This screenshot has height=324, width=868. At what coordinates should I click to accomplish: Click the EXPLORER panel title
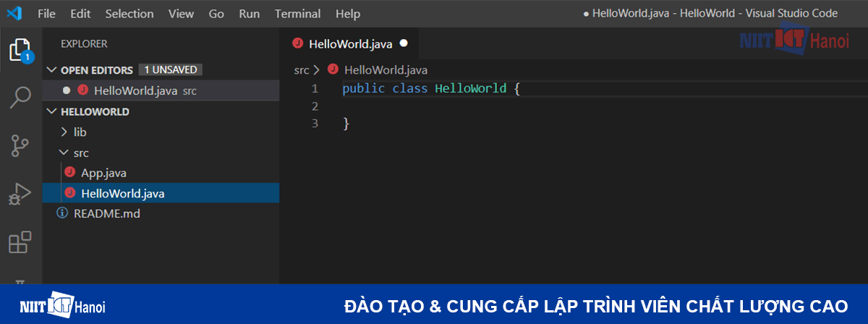[84, 43]
